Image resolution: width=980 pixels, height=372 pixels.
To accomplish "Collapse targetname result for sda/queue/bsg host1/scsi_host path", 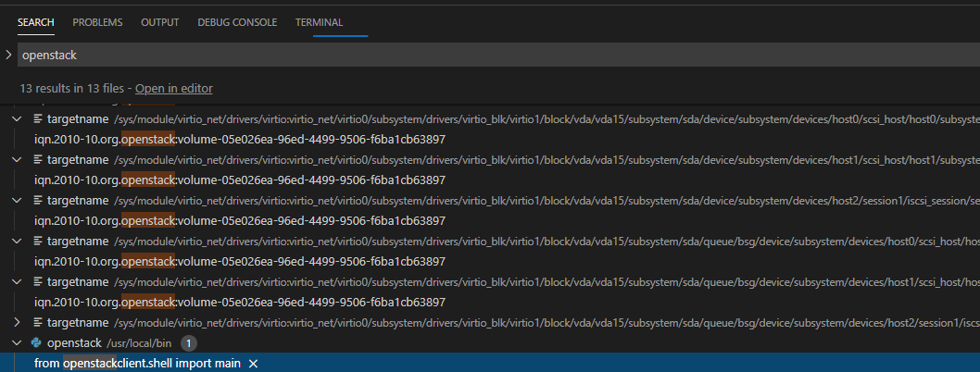I will [17, 282].
